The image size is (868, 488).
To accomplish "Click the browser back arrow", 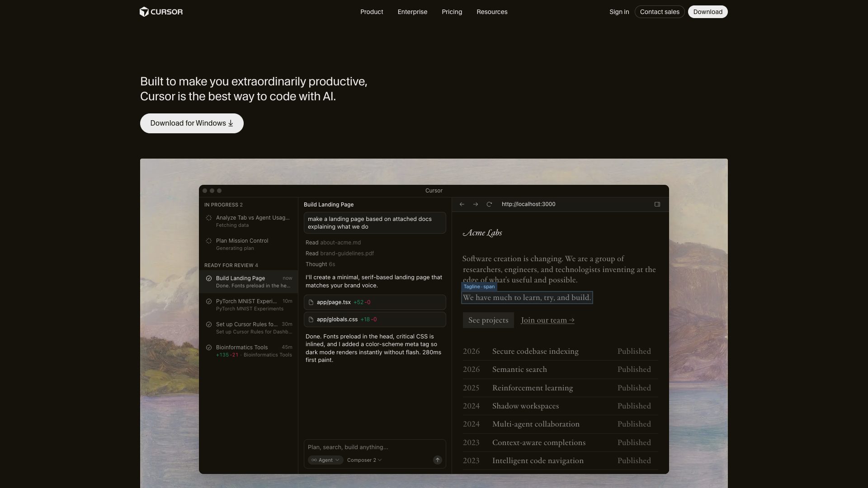I will pyautogui.click(x=462, y=204).
